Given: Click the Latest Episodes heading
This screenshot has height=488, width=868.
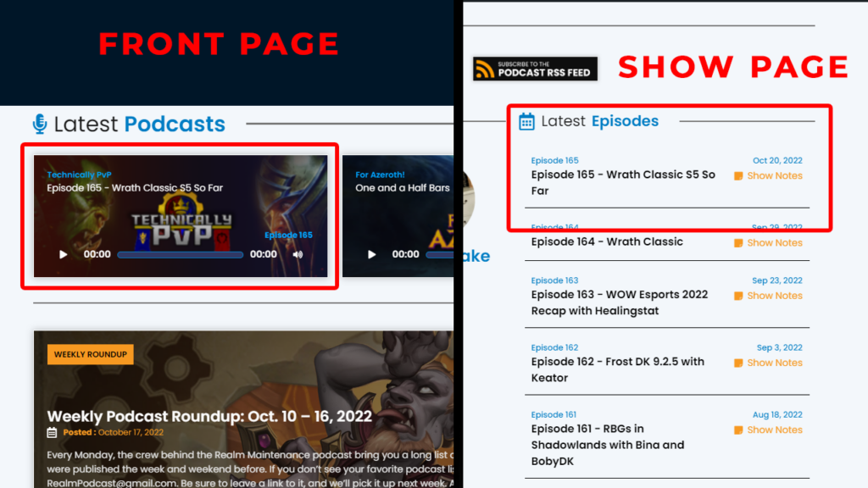Looking at the screenshot, I should point(600,121).
